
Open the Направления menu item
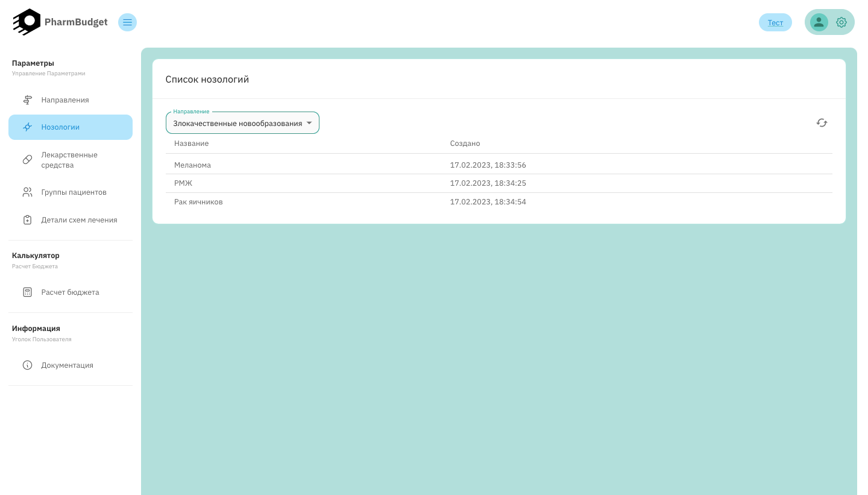pyautogui.click(x=71, y=99)
